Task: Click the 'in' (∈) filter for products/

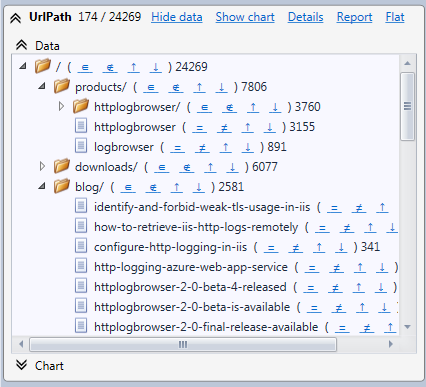Action: [151, 88]
